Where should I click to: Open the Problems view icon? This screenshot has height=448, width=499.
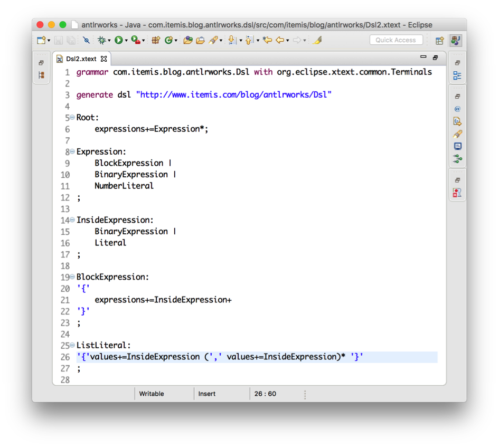(x=457, y=193)
